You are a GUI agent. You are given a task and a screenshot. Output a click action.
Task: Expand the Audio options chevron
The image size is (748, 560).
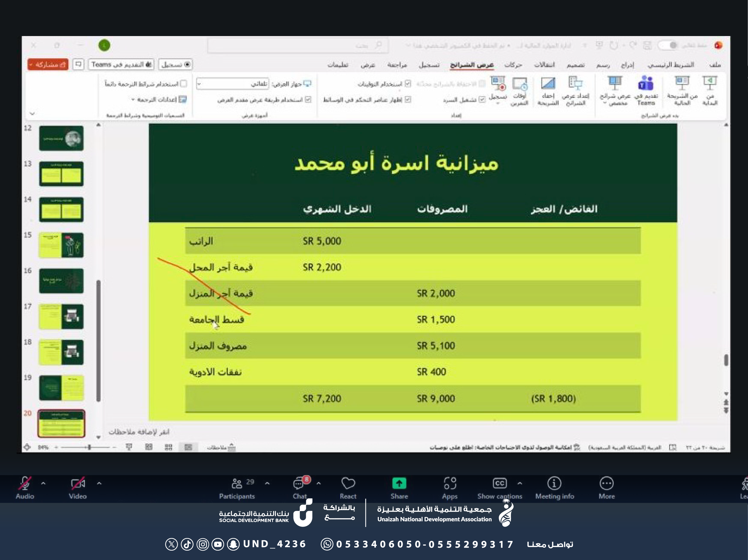[43, 483]
